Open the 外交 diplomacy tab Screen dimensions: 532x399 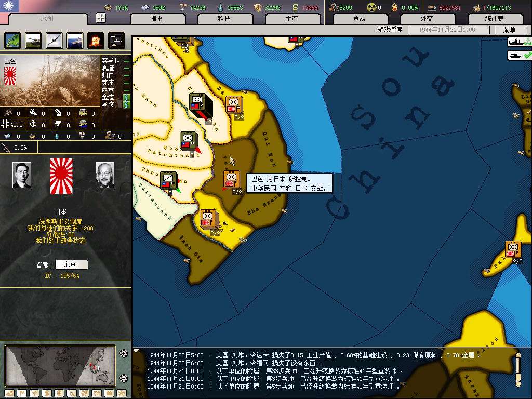click(427, 19)
